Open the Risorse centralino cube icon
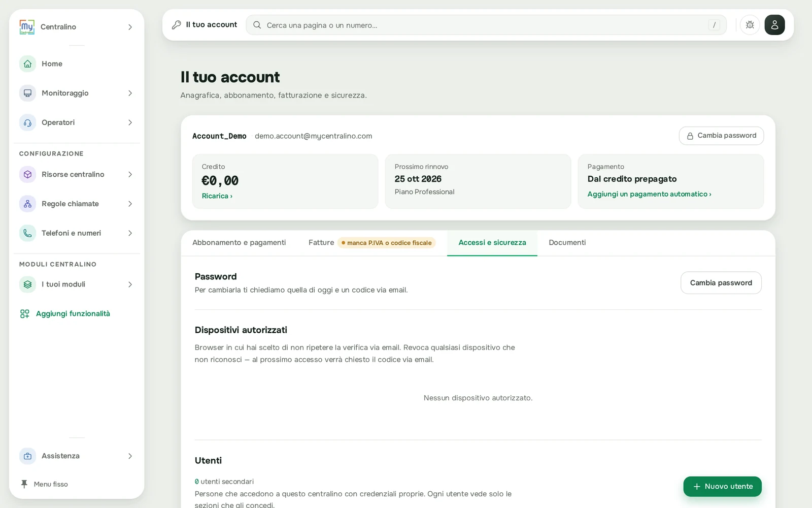This screenshot has height=508, width=812. 27,175
